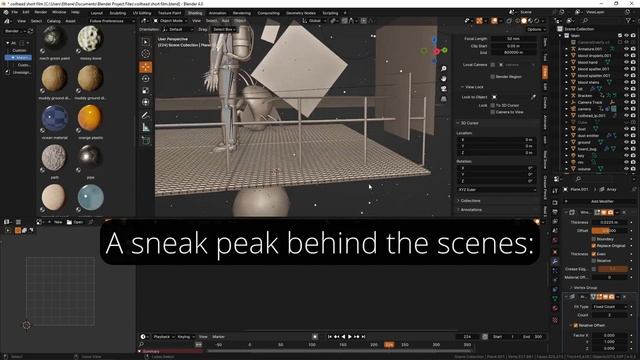Image resolution: width=640 pixels, height=360 pixels.
Task: Open the Render properties tab icon
Action: [x=555, y=202]
